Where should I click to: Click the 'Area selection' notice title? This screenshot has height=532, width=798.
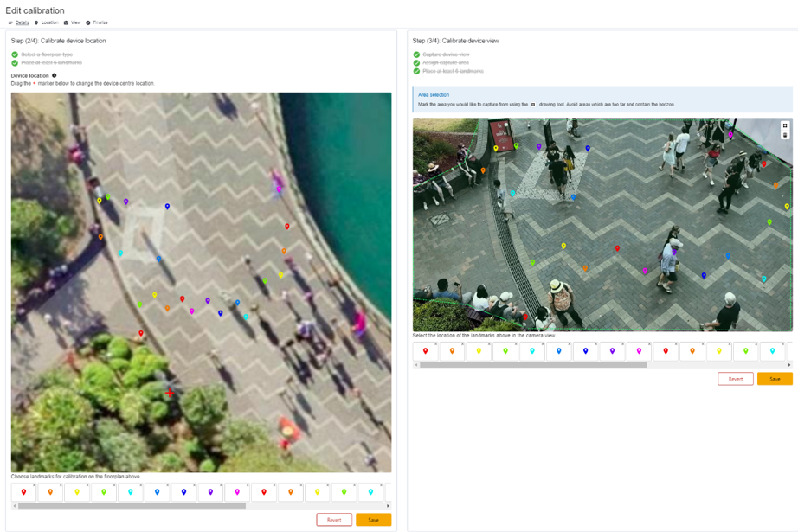(434, 94)
